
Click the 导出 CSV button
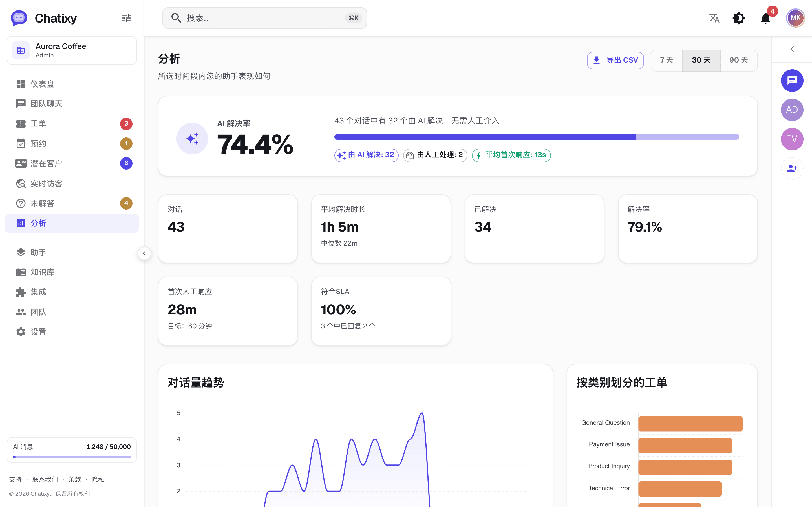pos(615,60)
